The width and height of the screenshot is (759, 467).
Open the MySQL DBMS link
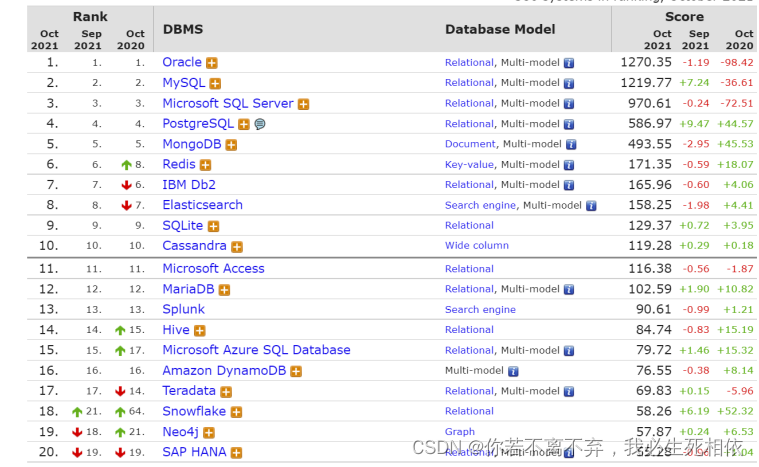point(184,83)
